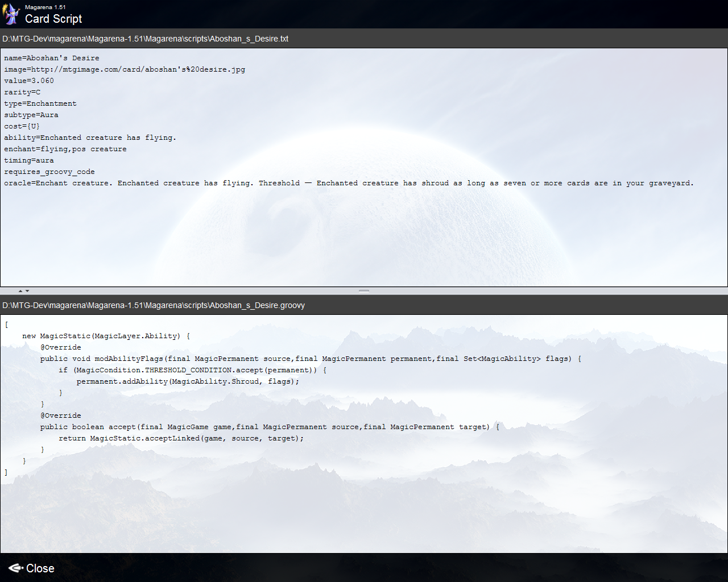Click the Close back-arrow icon
728x582 pixels.
pyautogui.click(x=15, y=568)
